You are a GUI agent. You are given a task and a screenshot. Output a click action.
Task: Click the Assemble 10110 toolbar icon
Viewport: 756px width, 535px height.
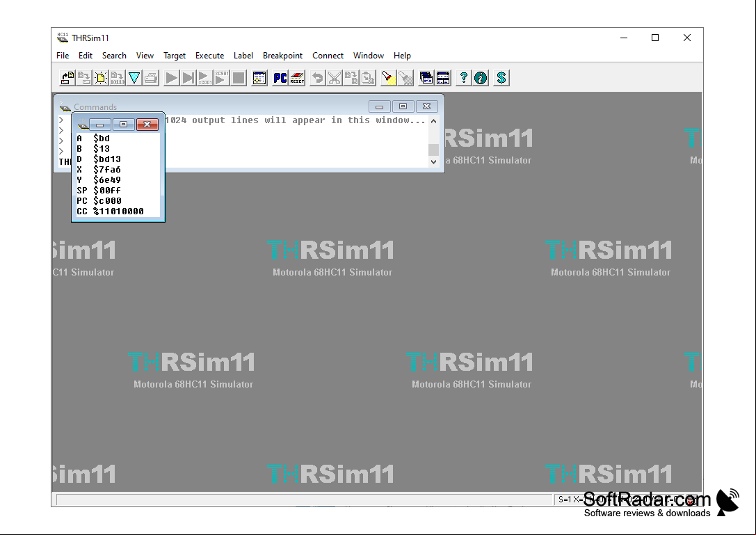tap(117, 78)
